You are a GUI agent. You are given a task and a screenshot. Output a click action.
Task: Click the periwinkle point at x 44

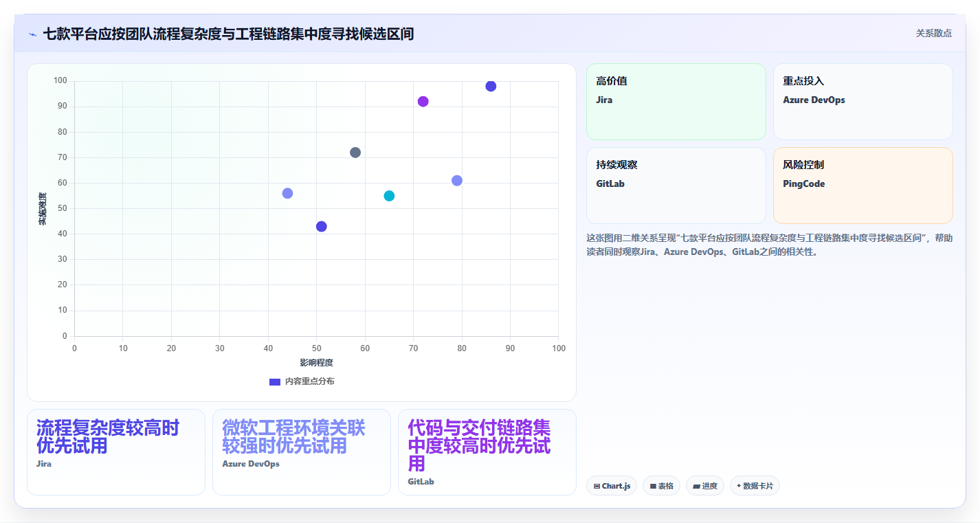(x=287, y=193)
